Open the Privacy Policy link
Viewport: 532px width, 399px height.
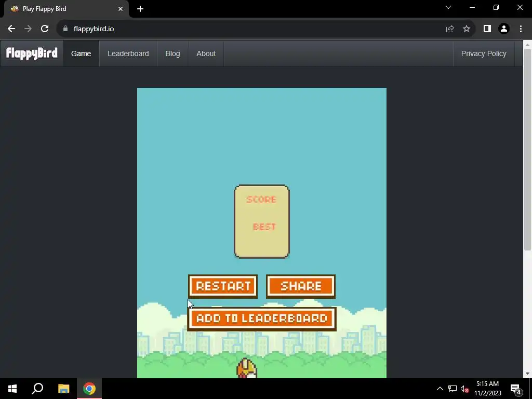point(484,54)
